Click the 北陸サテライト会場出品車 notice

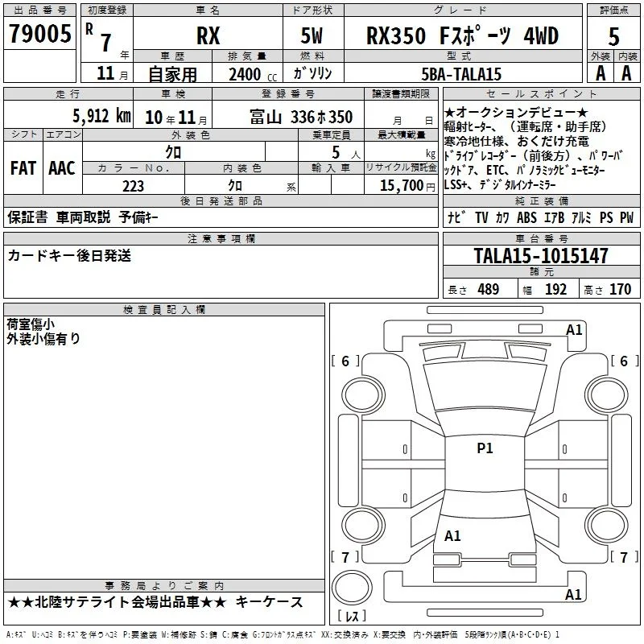pyautogui.click(x=117, y=602)
